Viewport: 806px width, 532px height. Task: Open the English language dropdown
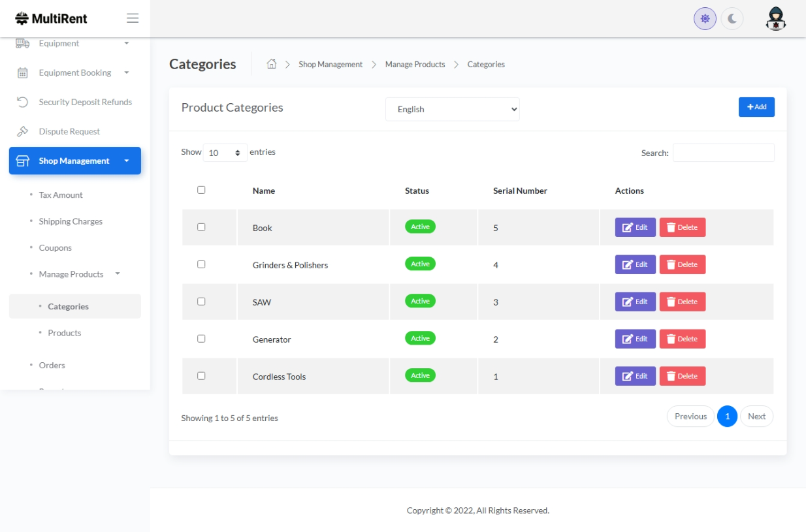(x=452, y=110)
